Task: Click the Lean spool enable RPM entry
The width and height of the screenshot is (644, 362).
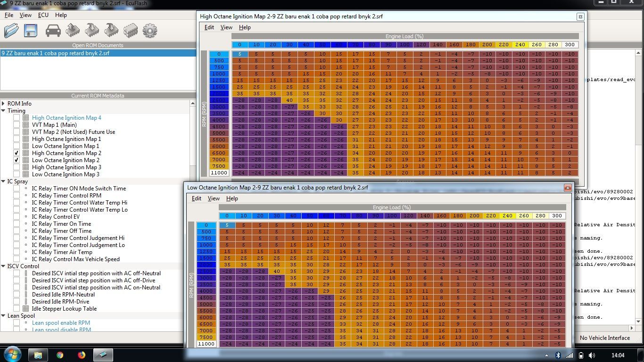Action: pos(61,323)
